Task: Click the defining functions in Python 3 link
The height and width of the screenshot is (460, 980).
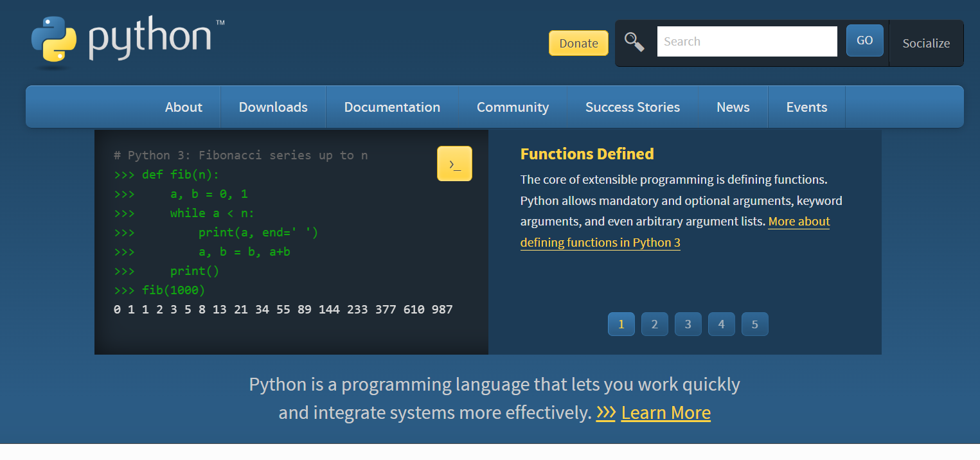Action: pos(600,242)
